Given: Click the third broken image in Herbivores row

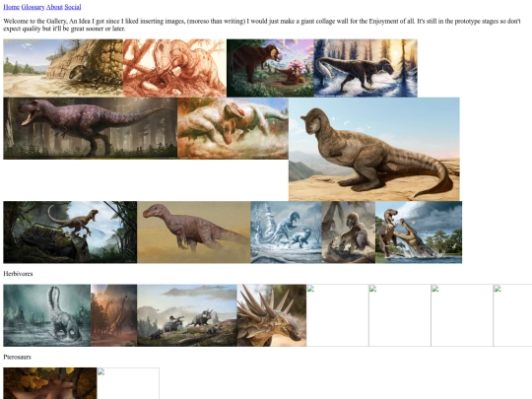Looking at the screenshot, I should click(x=462, y=315).
